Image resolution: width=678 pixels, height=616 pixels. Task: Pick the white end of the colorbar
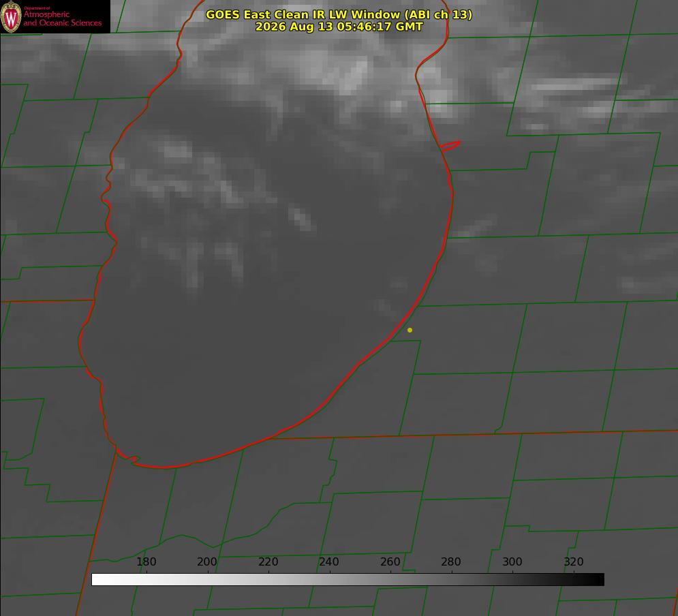[97, 579]
